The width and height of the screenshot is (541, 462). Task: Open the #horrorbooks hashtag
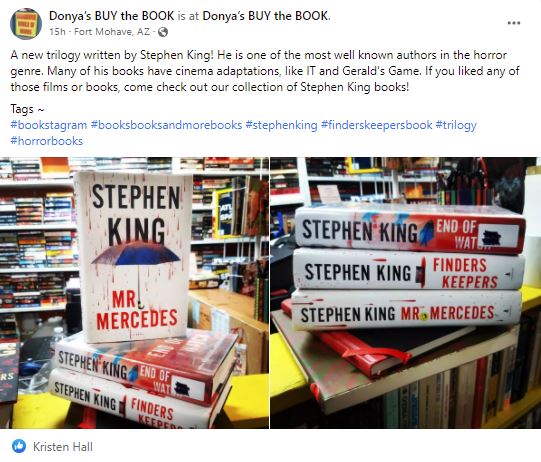[x=47, y=141]
